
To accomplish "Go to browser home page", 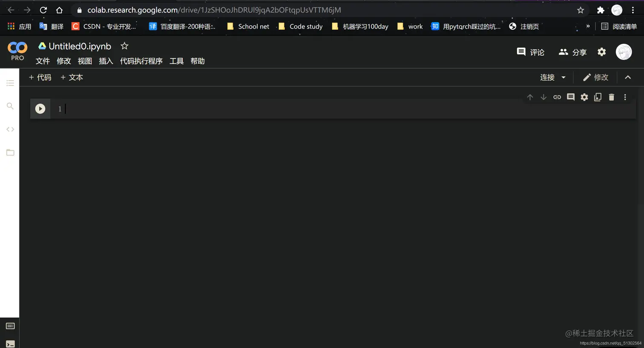I will (x=59, y=10).
